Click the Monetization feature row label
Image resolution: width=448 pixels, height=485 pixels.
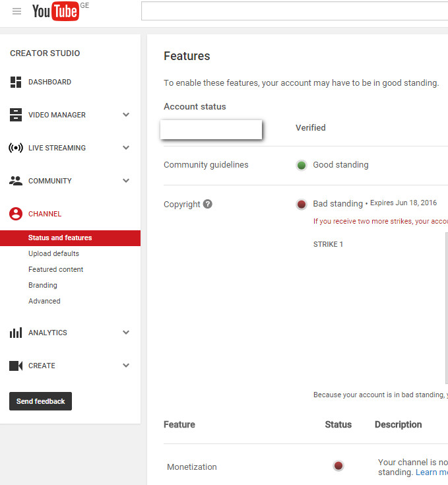click(192, 467)
